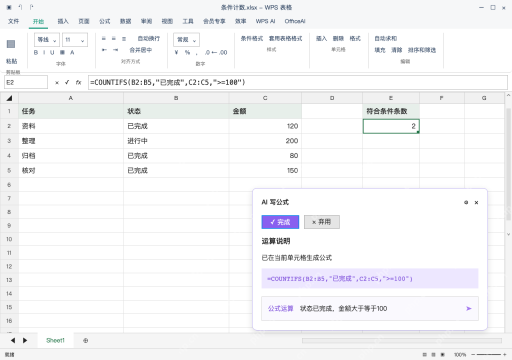512x360 pixels.
Task: Click the horizontal scrollbar at bottom
Action: [402, 341]
